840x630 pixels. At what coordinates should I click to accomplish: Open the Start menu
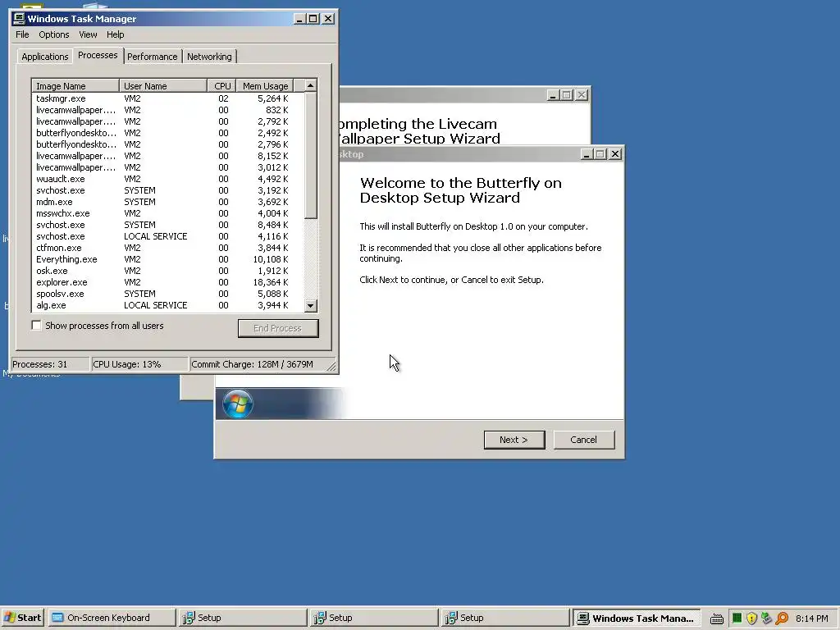[23, 618]
